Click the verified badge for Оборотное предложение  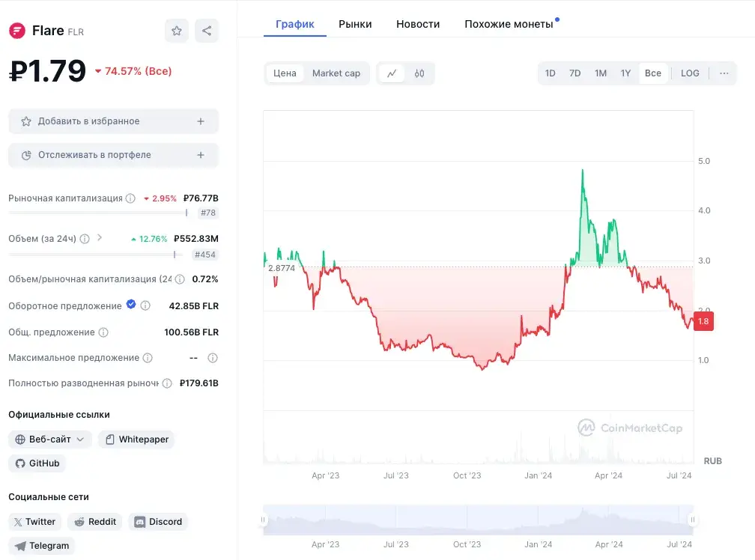click(131, 304)
